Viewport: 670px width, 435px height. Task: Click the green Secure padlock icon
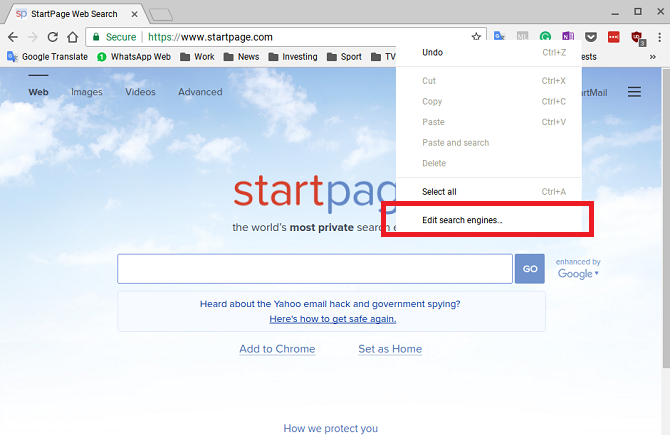[96, 37]
